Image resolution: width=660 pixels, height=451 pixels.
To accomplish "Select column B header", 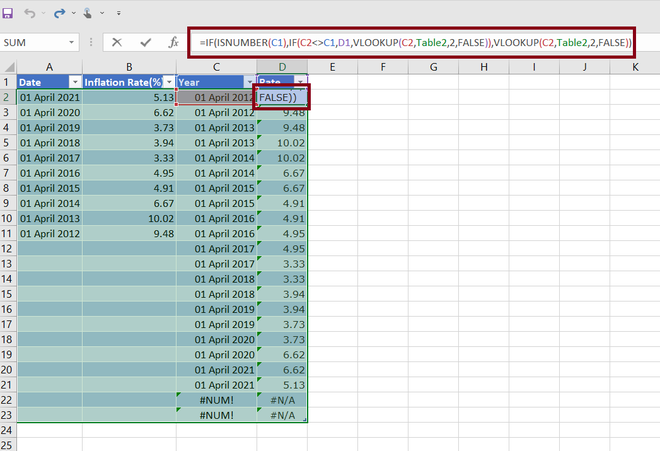I will click(x=129, y=67).
